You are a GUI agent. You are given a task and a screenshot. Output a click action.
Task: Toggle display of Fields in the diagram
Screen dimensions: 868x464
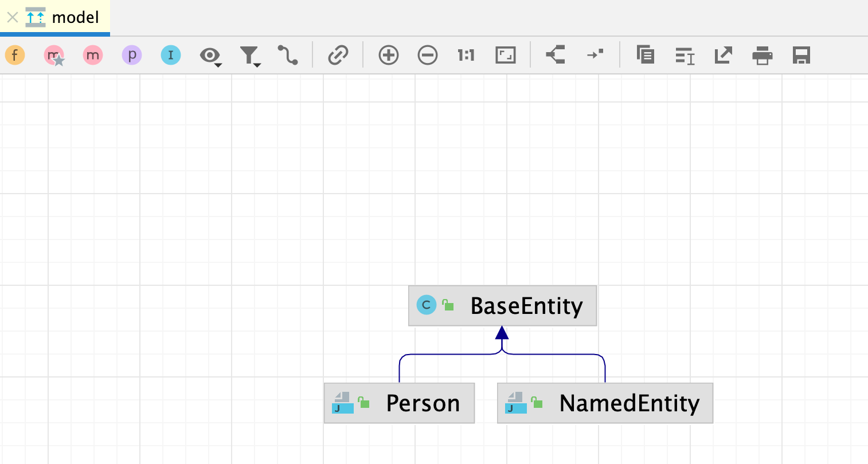[x=15, y=55]
